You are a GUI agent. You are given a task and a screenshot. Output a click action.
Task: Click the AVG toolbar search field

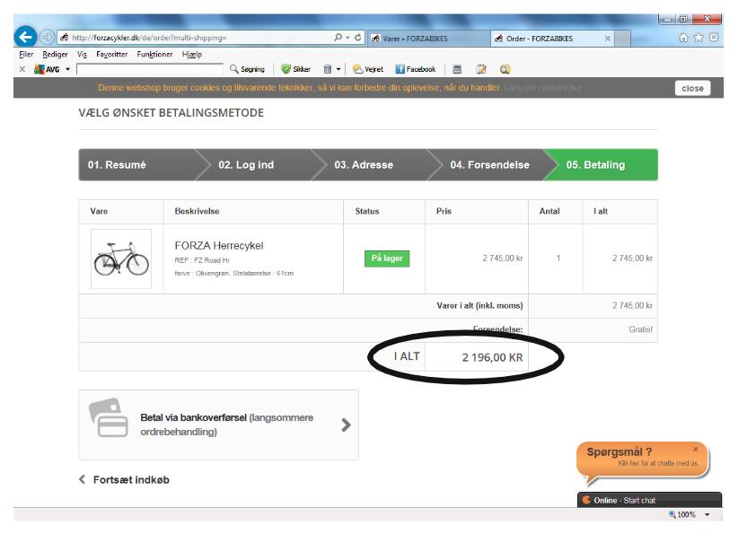point(150,69)
